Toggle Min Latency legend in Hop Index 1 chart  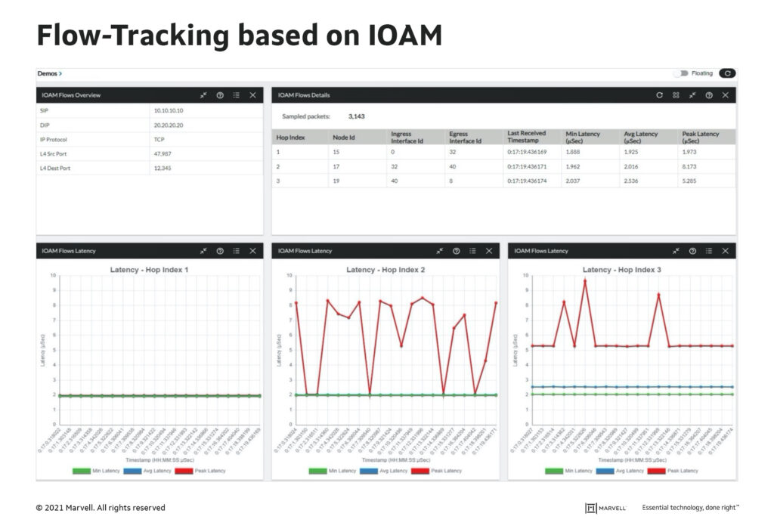pos(96,471)
